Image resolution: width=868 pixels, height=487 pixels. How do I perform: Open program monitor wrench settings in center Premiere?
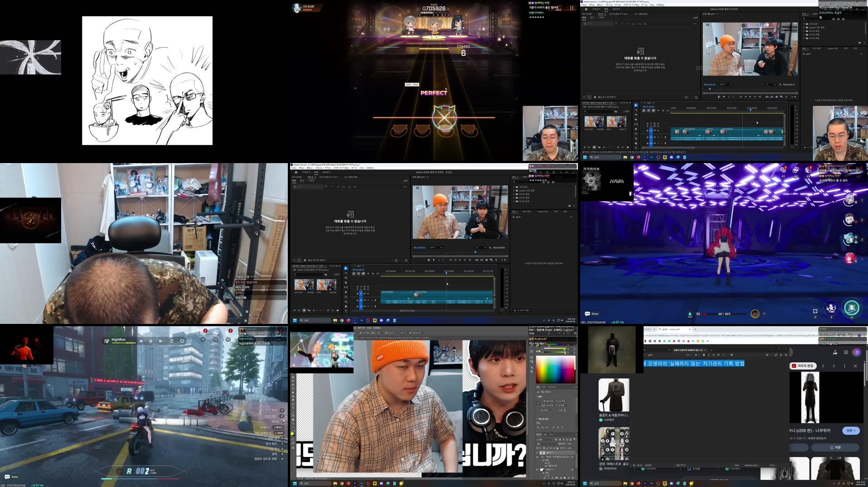(x=490, y=248)
